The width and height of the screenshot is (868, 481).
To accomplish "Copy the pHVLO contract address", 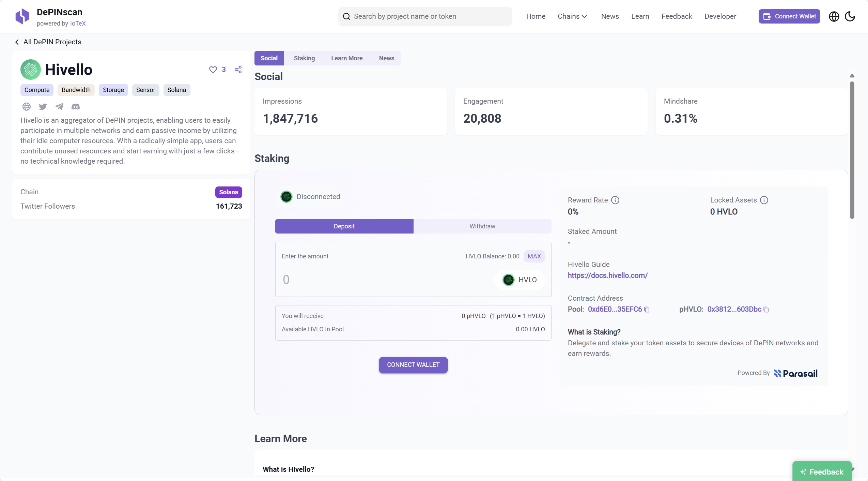I will pyautogui.click(x=766, y=310).
